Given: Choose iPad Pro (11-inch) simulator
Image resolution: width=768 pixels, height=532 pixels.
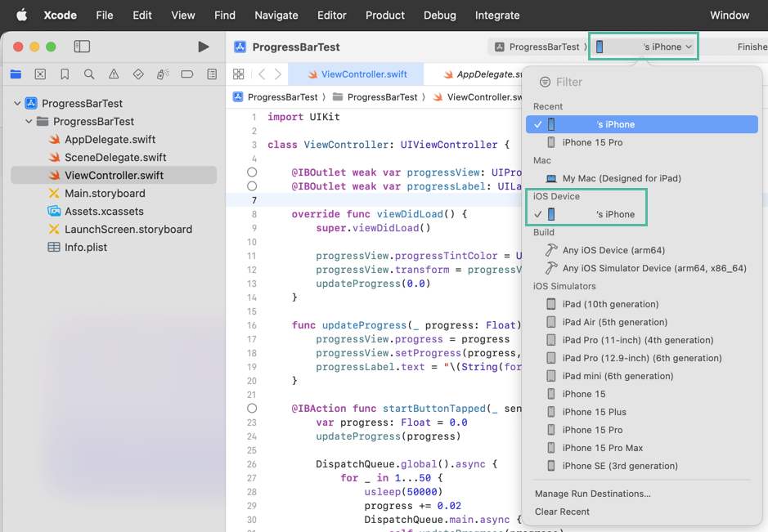Looking at the screenshot, I should coord(641,340).
